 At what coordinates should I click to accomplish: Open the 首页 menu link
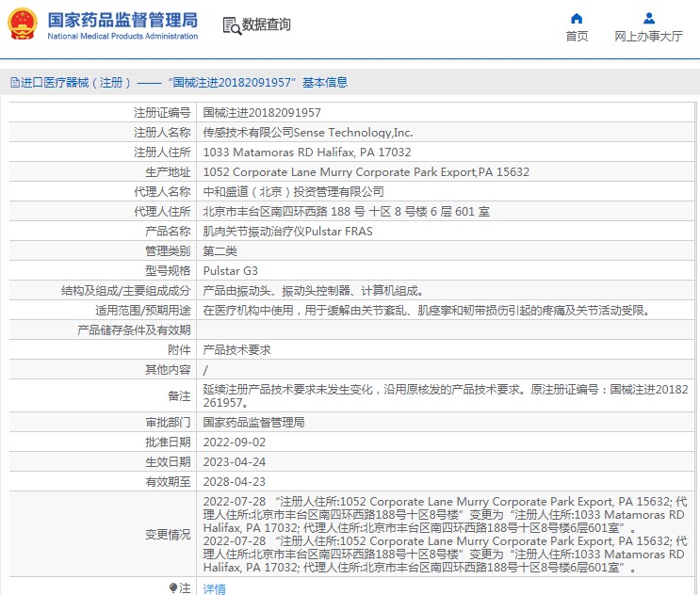click(577, 36)
